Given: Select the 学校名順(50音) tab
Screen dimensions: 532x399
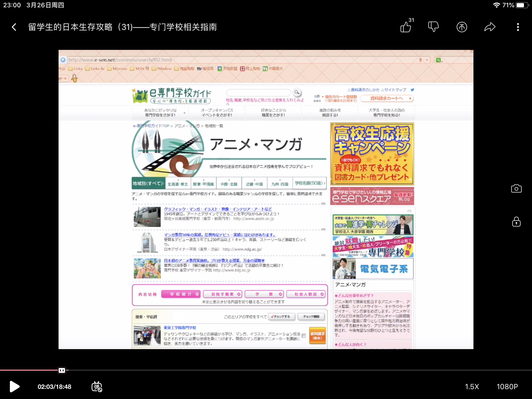Looking at the screenshot, I should point(310,183).
